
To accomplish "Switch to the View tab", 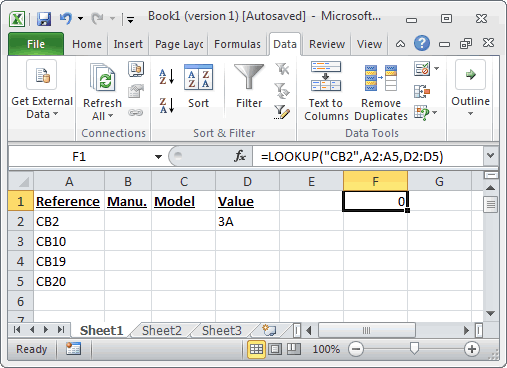I will coord(369,44).
